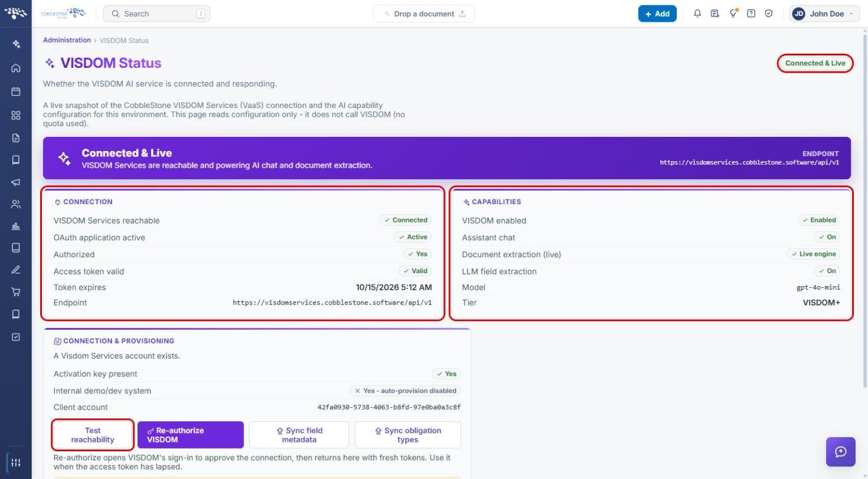
Task: Click the 'Yes - auto-provision disabled' badge
Action: [405, 391]
